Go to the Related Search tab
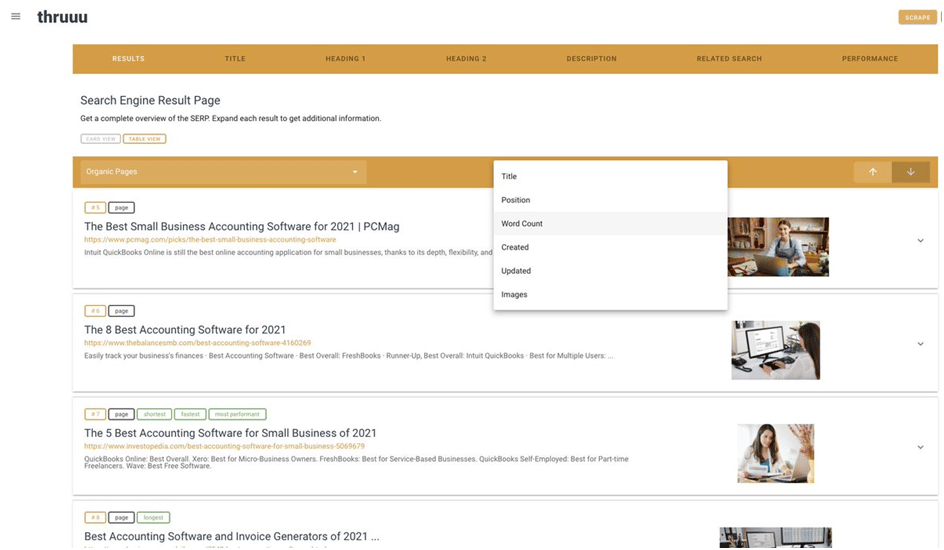944x550 pixels. (x=729, y=59)
